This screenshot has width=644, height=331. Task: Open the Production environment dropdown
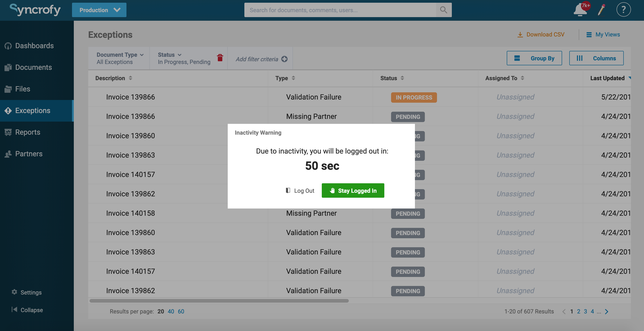click(99, 10)
